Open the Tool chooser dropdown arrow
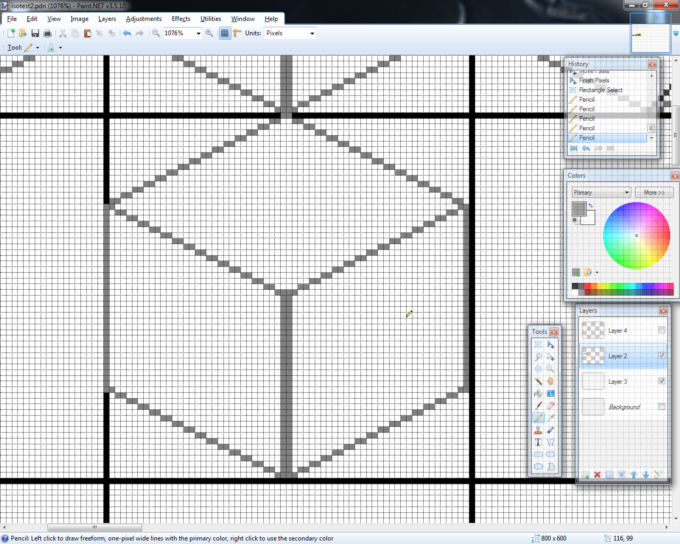 click(38, 48)
